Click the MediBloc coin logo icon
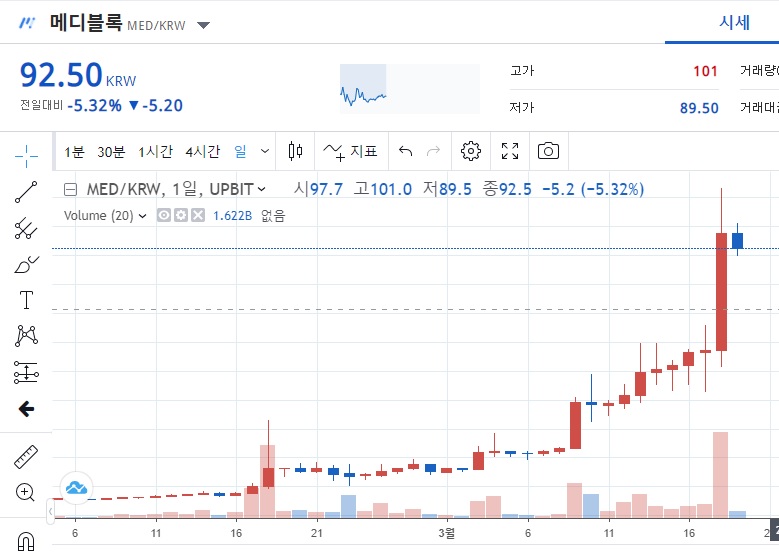Image resolution: width=779 pixels, height=558 pixels. coord(27,23)
